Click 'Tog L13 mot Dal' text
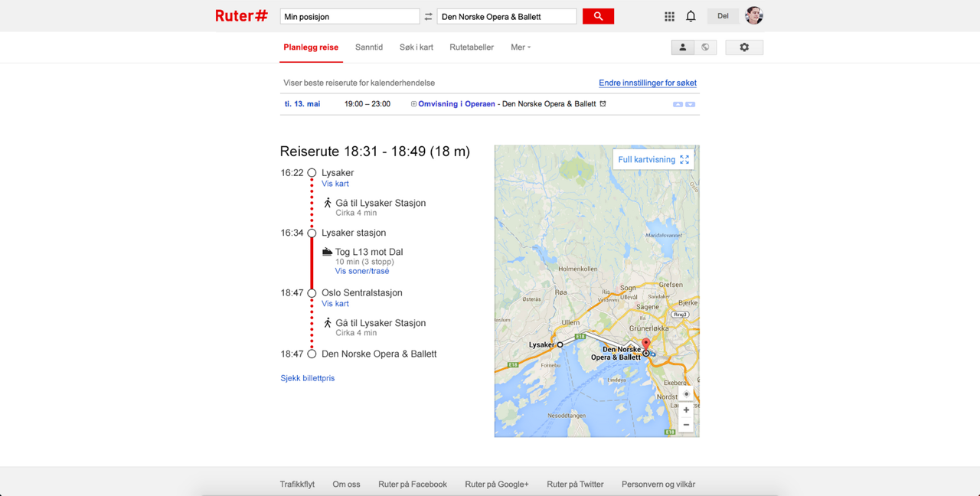Viewport: 980px width, 496px height. click(369, 252)
